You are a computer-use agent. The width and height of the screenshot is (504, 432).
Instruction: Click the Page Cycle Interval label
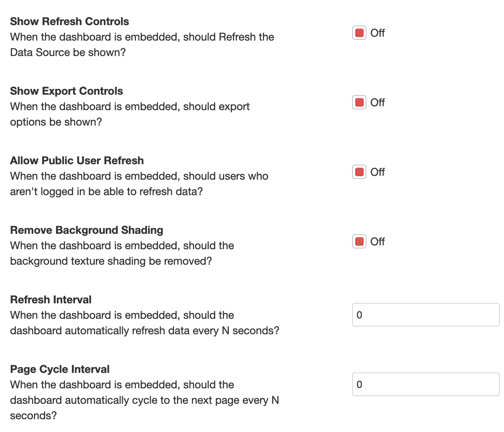pyautogui.click(x=60, y=369)
